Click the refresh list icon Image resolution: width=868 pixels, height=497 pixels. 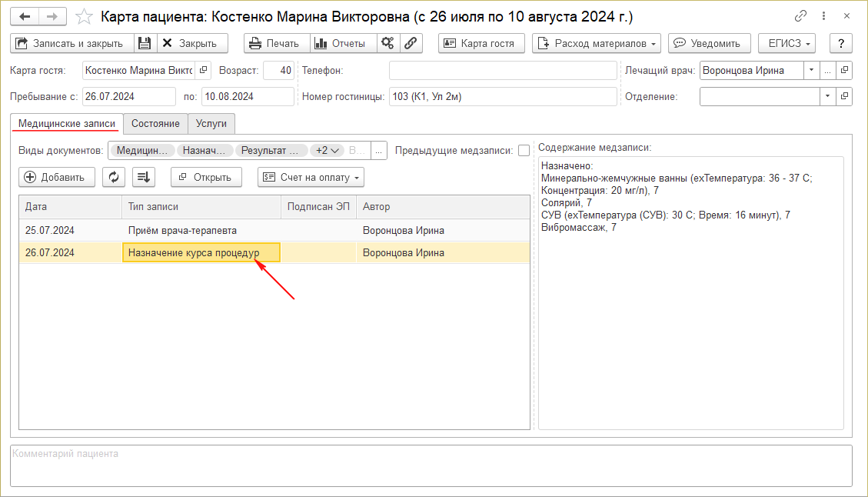[x=114, y=177]
